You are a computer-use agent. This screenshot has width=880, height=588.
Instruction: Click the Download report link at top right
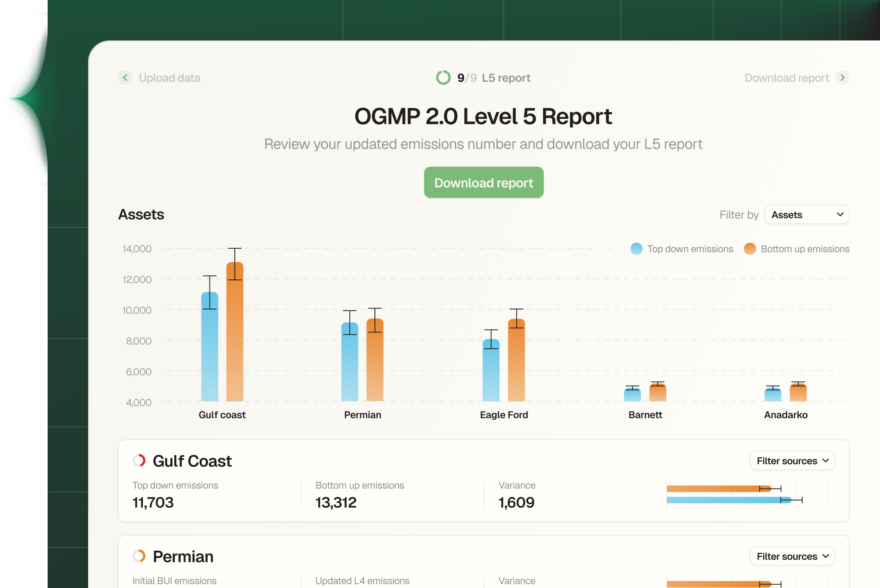[787, 78]
